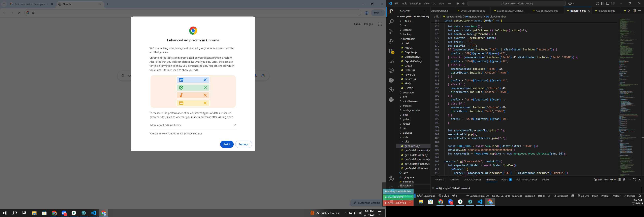
Task: Open the Google apps grid in Chrome
Action: click(380, 24)
